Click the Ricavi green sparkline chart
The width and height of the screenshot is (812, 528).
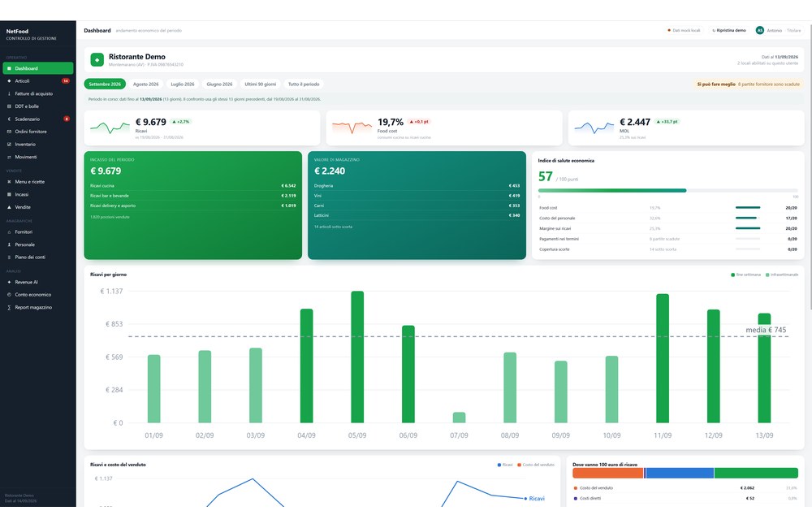click(110, 127)
